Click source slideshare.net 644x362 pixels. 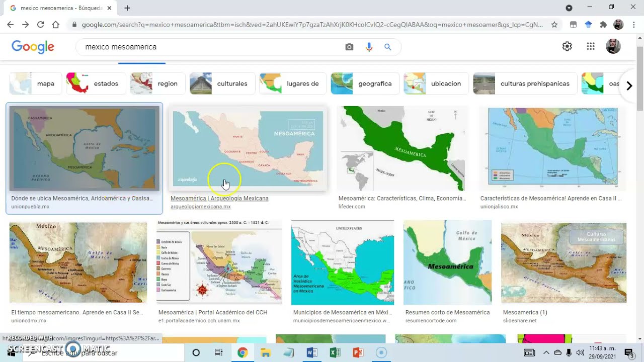point(520,321)
